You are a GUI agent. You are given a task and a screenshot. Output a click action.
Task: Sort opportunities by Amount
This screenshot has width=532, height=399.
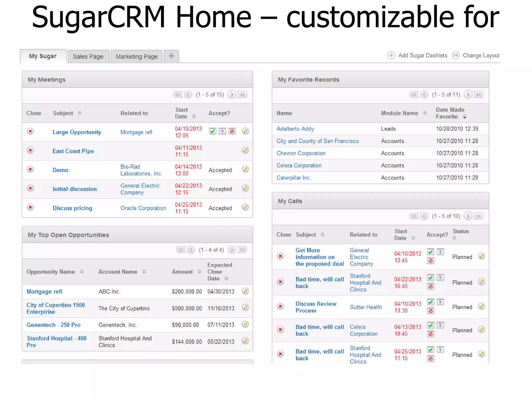(199, 271)
